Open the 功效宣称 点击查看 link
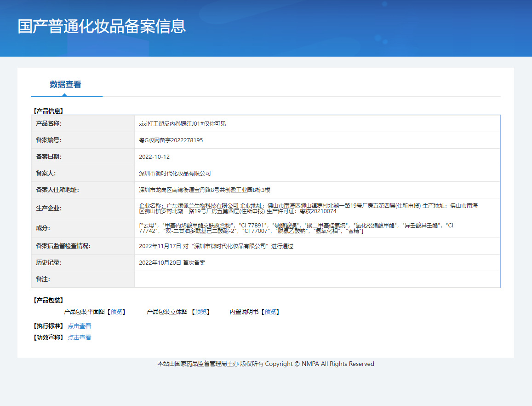 (80, 337)
